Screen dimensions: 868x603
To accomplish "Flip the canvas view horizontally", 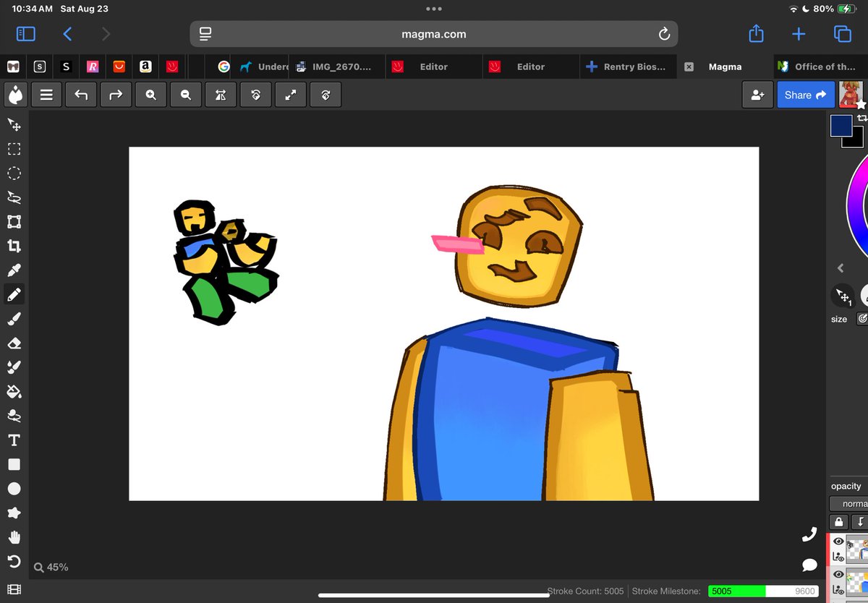I will [221, 95].
